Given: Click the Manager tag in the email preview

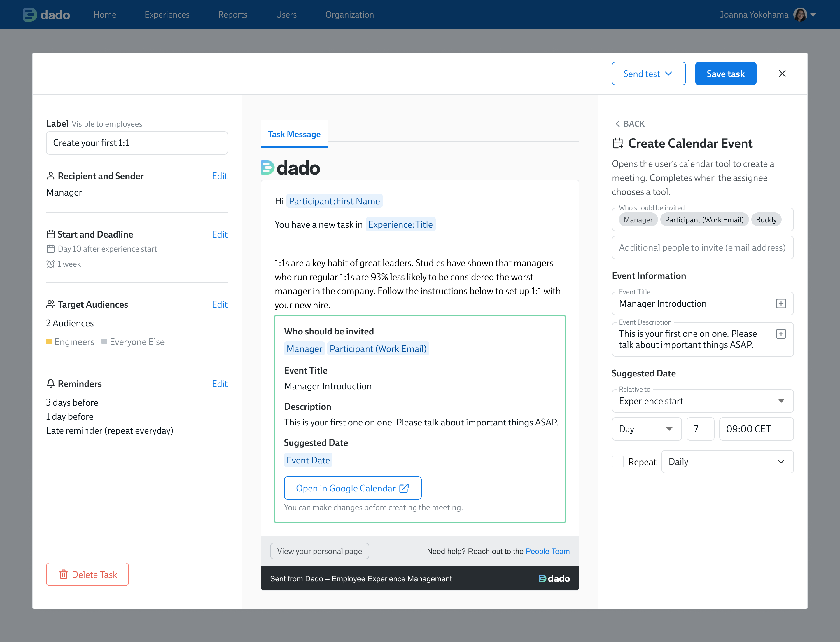Looking at the screenshot, I should click(x=304, y=348).
